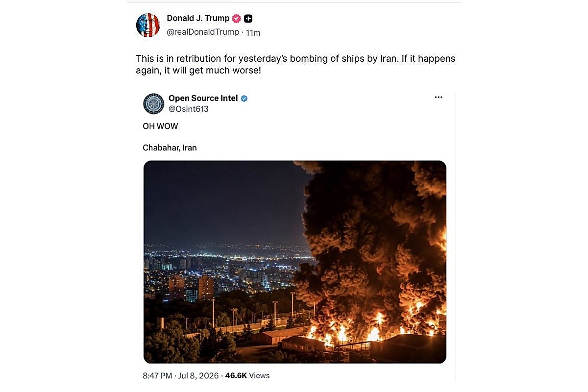The width and height of the screenshot is (588, 392).
Task: Open the three-dot more options menu
Action: click(x=439, y=98)
